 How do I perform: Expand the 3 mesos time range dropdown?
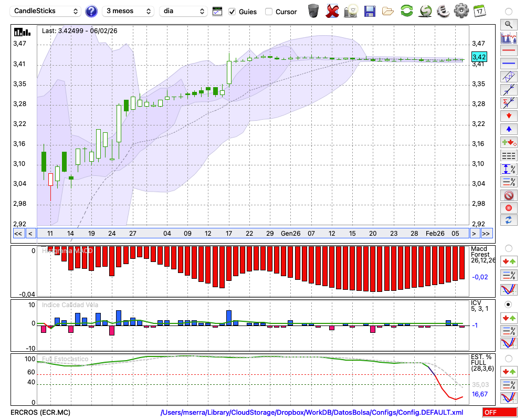[128, 11]
